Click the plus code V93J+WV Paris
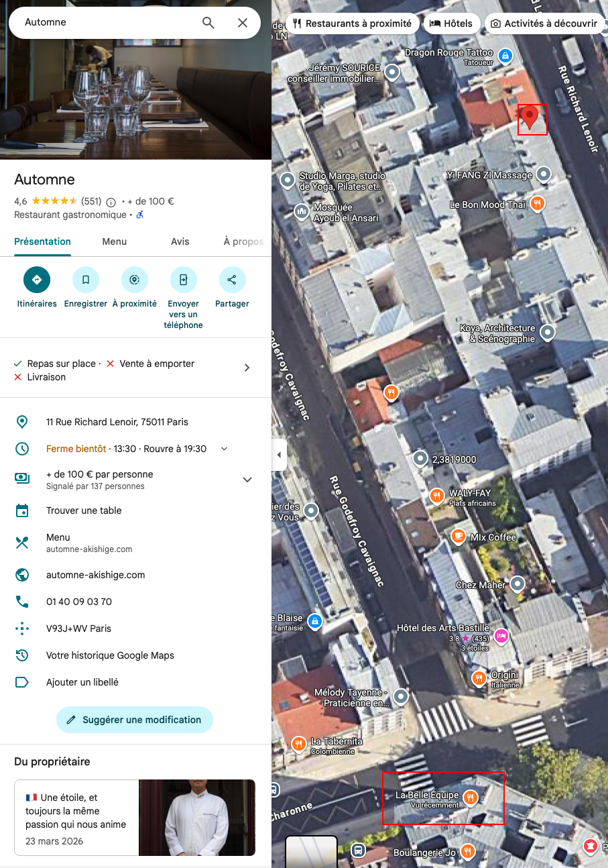608x868 pixels. (135, 629)
